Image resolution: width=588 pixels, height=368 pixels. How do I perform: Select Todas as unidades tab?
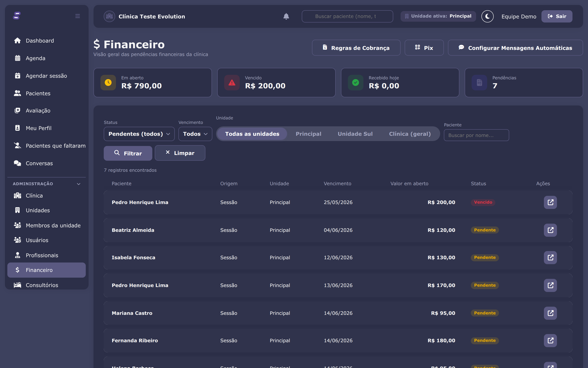tap(252, 134)
